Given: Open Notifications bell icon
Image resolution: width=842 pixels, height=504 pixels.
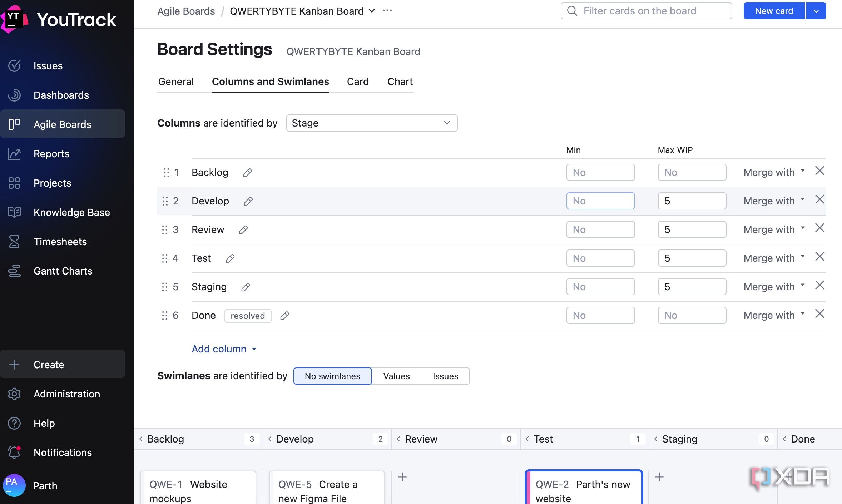Looking at the screenshot, I should point(14,453).
